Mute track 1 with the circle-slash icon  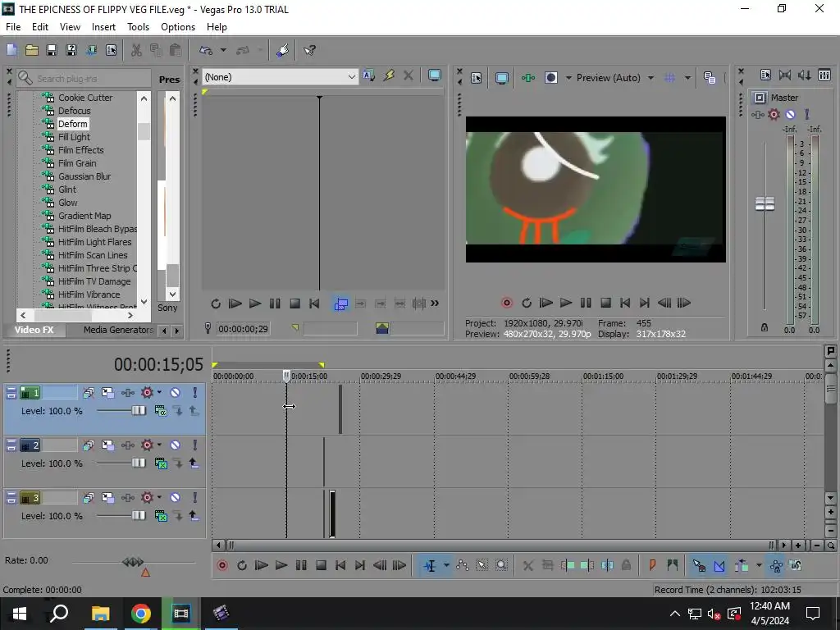[x=176, y=393]
